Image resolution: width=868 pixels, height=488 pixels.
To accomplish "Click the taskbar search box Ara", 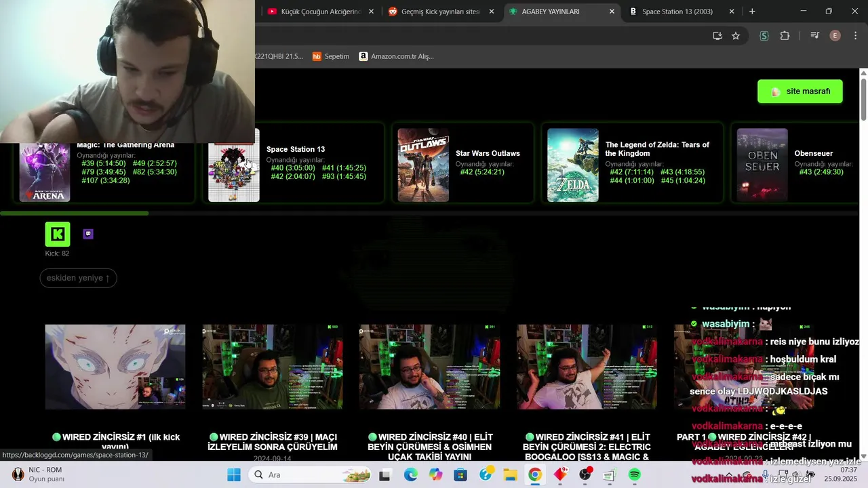I will point(310,474).
